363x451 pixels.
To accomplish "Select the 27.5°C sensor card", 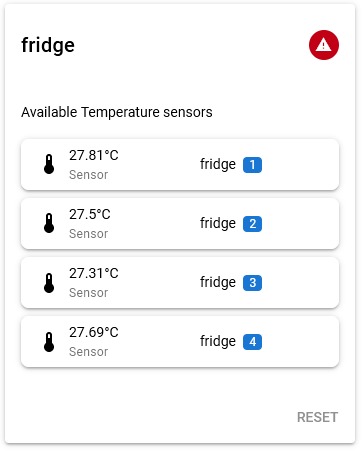I will click(x=180, y=224).
